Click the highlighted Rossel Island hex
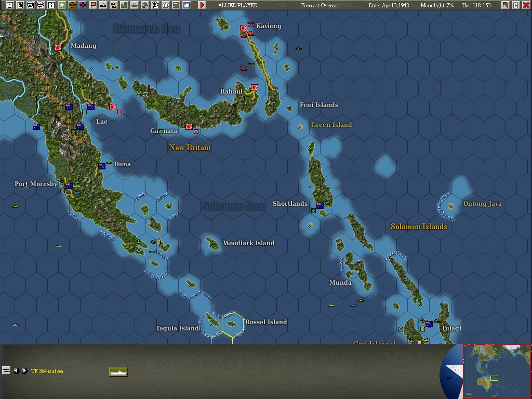The height and width of the screenshot is (399, 532). coord(233,325)
